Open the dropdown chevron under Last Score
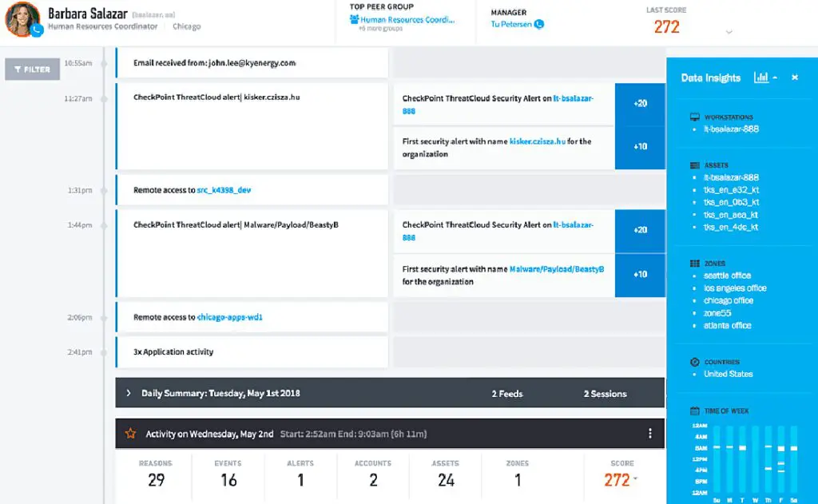Image resolution: width=818 pixels, height=504 pixels. point(728,33)
